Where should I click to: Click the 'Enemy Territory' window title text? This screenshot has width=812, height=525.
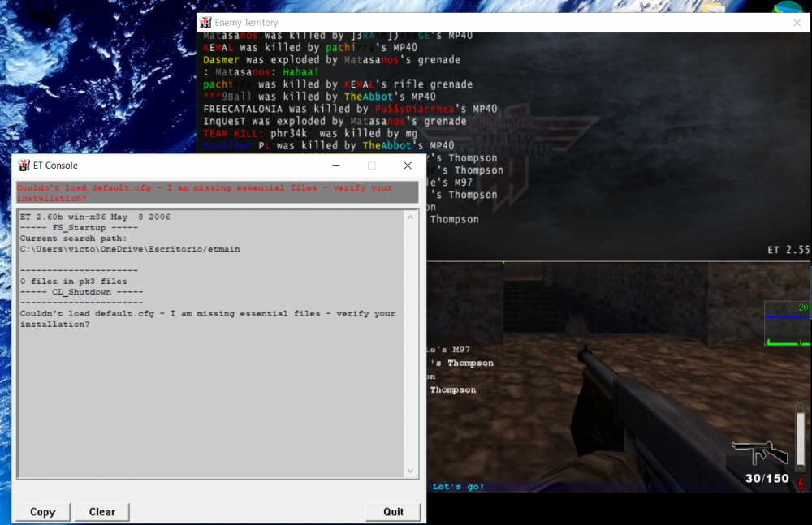point(246,23)
